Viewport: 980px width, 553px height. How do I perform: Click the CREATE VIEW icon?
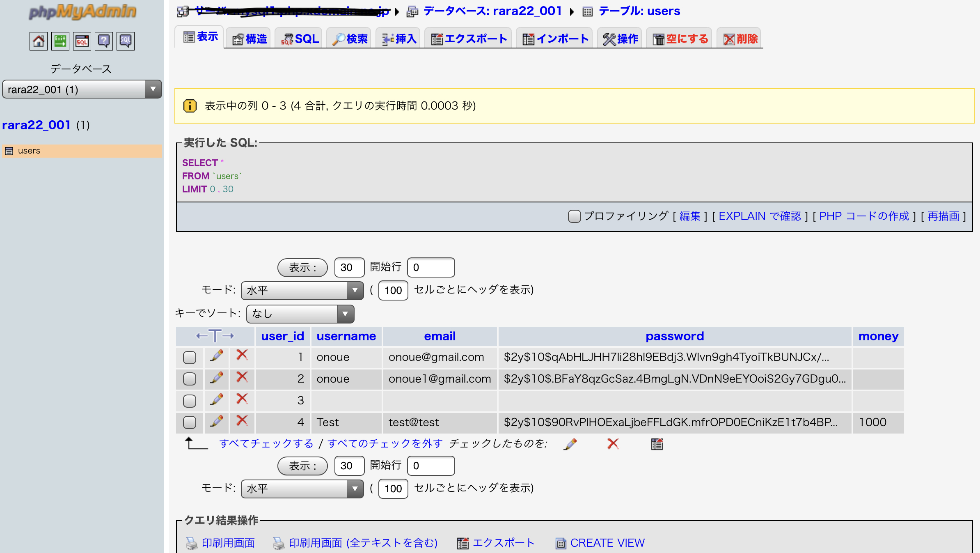[x=561, y=543]
